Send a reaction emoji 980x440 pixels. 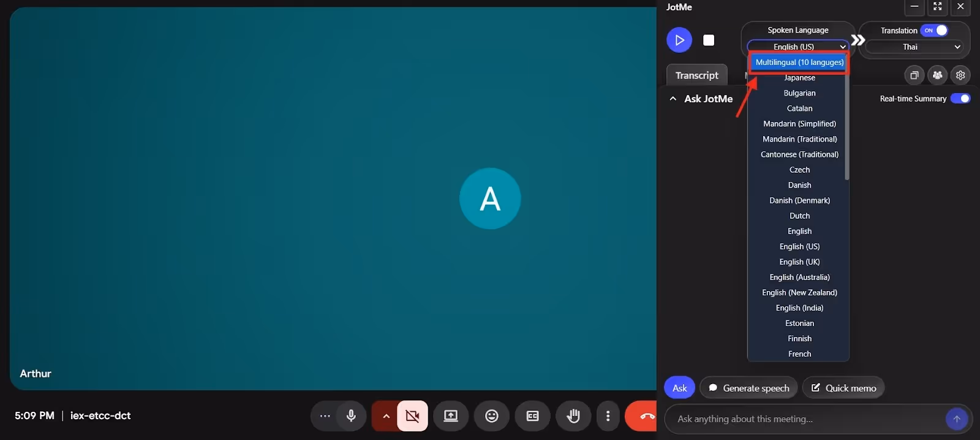(x=492, y=416)
